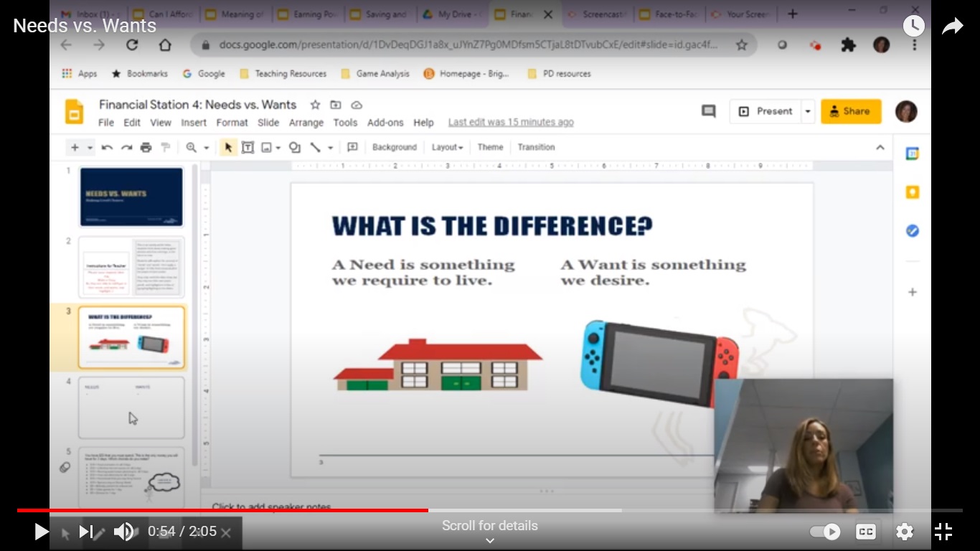
Task: Bookmark this page with the star in address bar
Action: coord(741,44)
